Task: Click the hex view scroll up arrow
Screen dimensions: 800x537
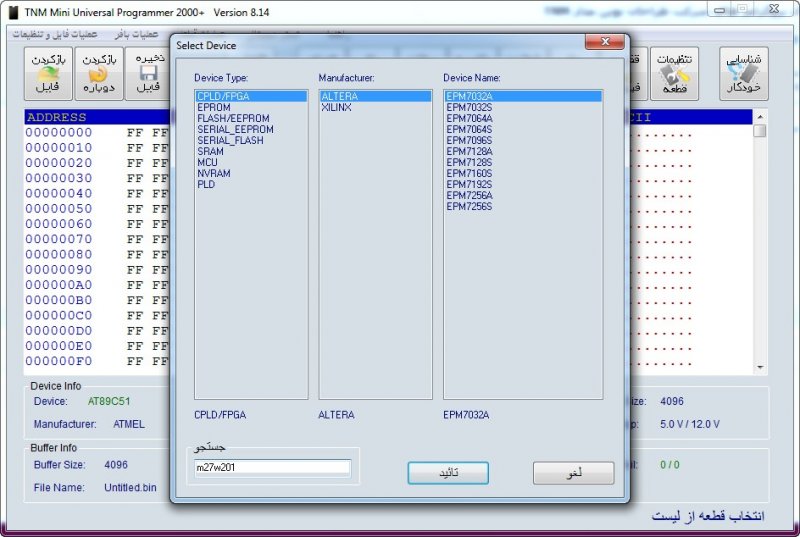Action: coord(760,117)
